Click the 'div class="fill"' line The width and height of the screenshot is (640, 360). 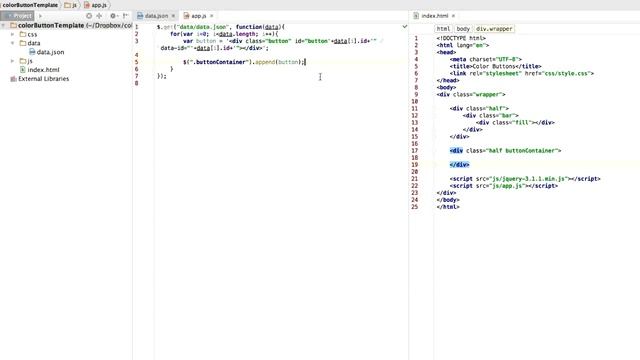coord(515,122)
